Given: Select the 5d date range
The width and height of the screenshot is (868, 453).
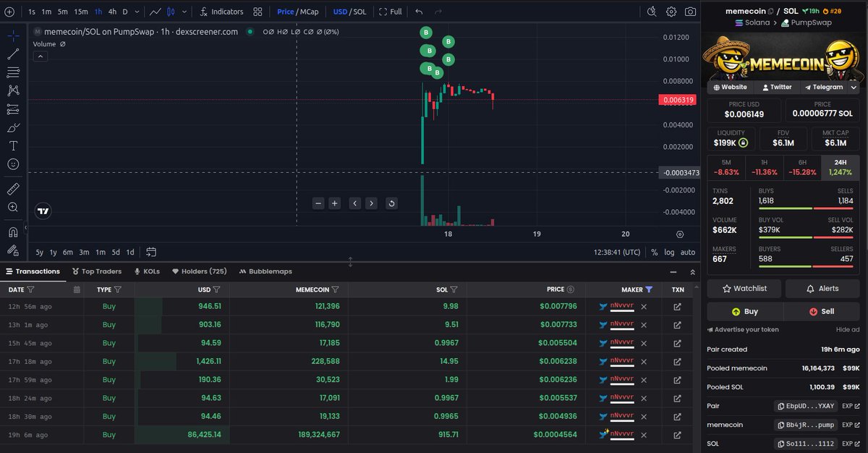Looking at the screenshot, I should (x=116, y=252).
